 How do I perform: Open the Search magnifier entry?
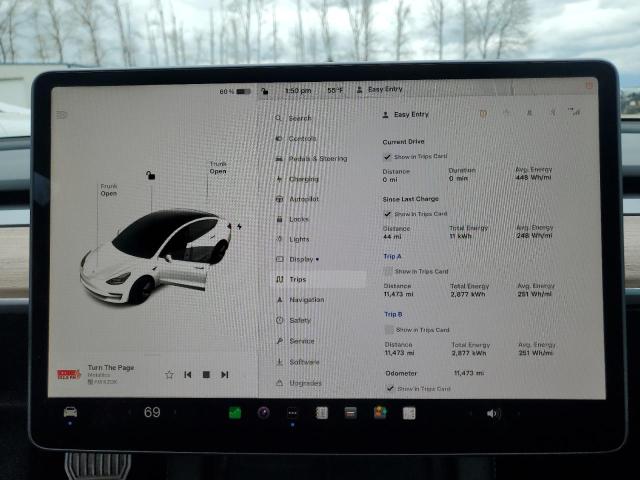(x=294, y=118)
